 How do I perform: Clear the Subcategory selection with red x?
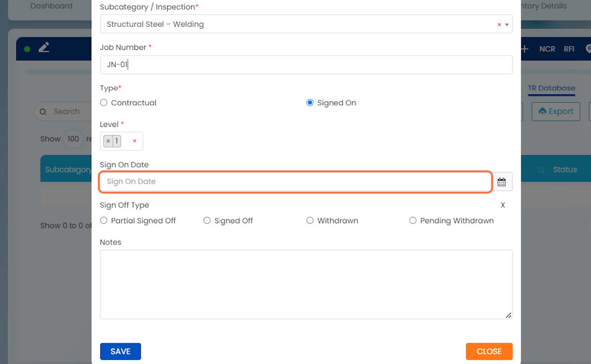pyautogui.click(x=499, y=25)
